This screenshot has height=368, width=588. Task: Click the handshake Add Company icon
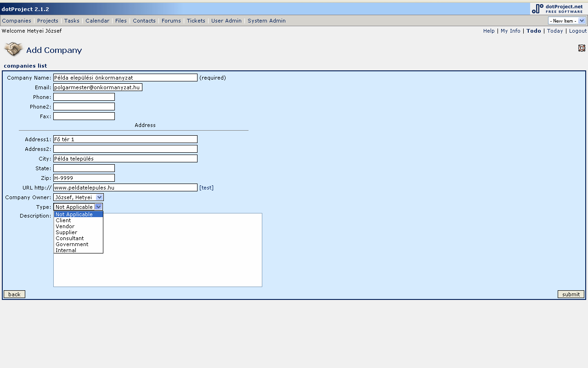coord(13,49)
